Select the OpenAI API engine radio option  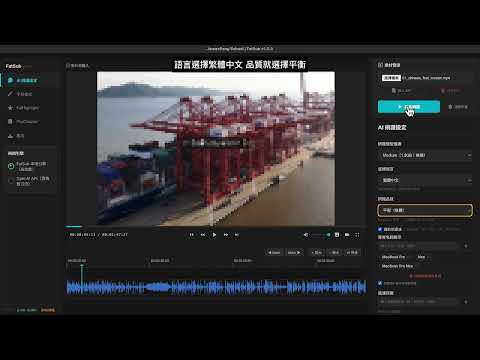11,181
